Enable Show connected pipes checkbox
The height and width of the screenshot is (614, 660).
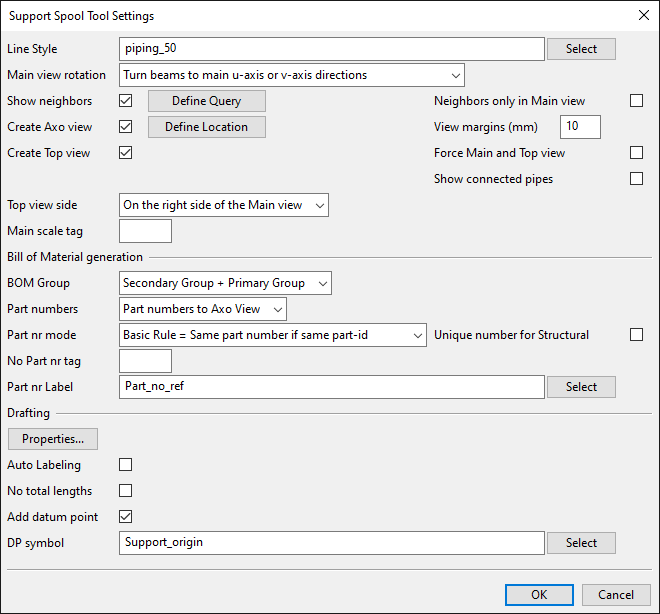(636, 179)
